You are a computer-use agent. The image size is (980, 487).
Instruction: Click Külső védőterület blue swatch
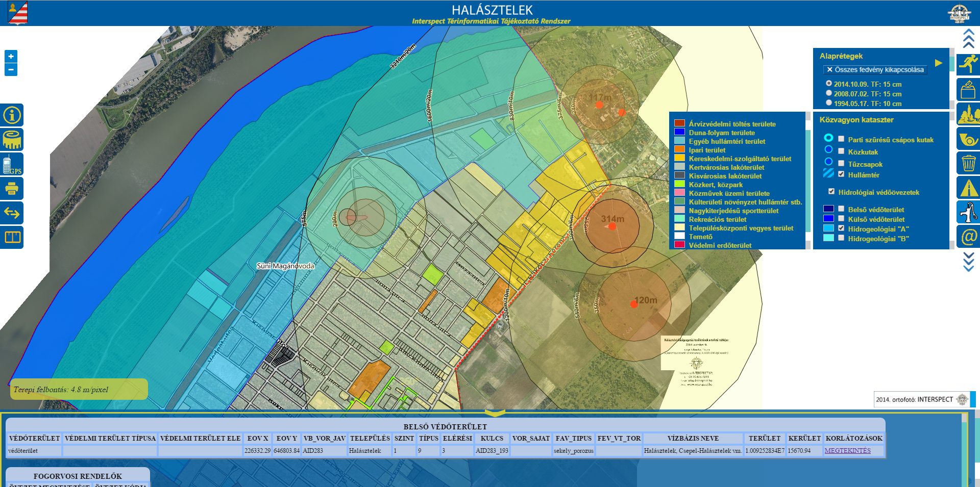[828, 219]
